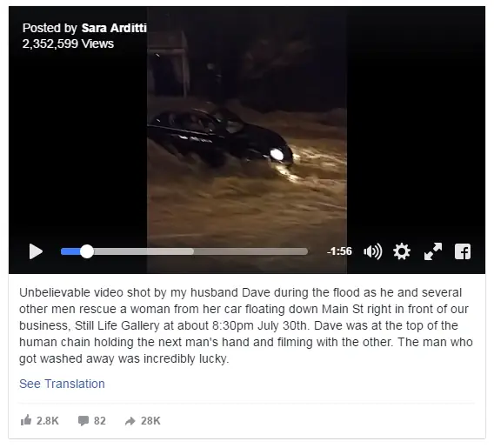Click the post description text
Image resolution: width=494 pixels, height=448 pixels.
(246, 325)
